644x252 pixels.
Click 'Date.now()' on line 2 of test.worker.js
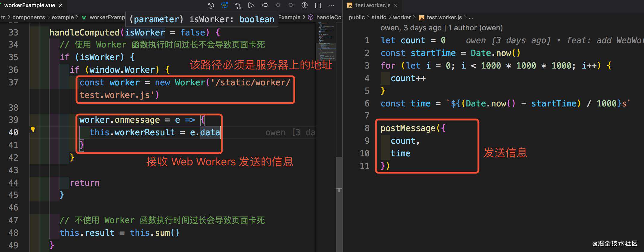496,53
